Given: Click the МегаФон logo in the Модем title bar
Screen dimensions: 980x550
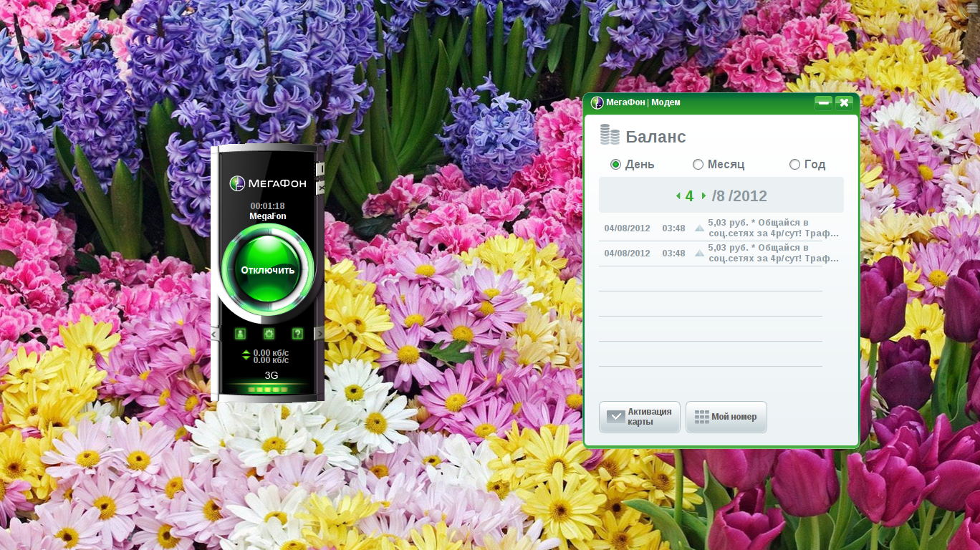Looking at the screenshot, I should point(597,102).
